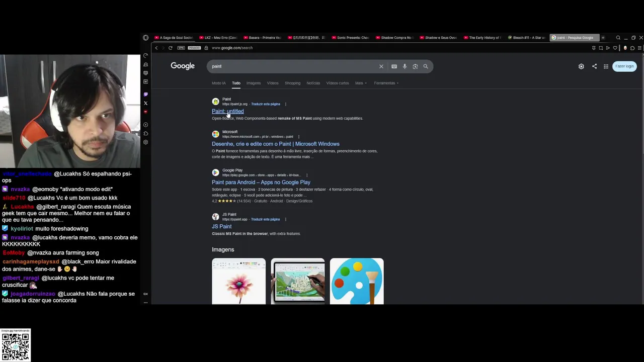Switch to the A Saga da Soul Society browser tab
644x362 pixels.
point(174,38)
